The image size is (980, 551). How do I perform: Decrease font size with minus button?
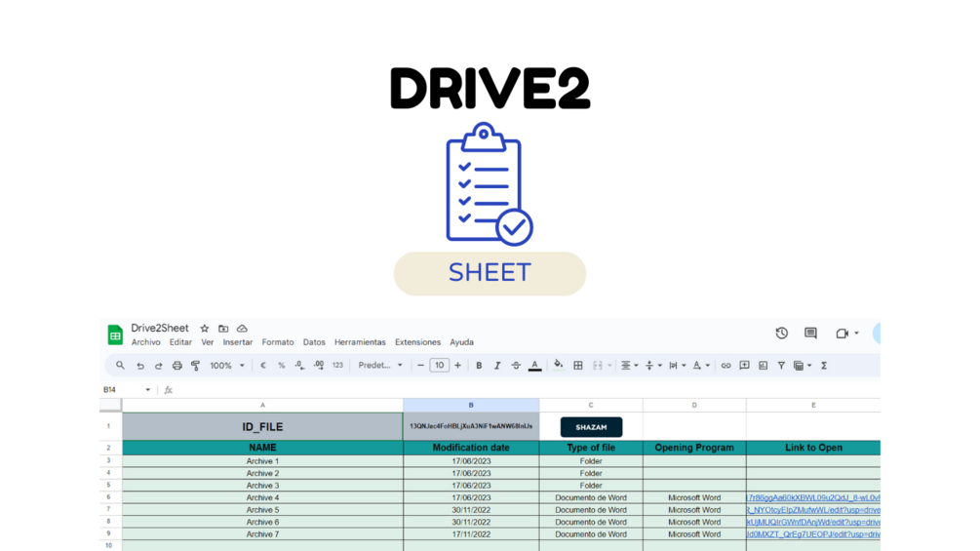point(420,366)
